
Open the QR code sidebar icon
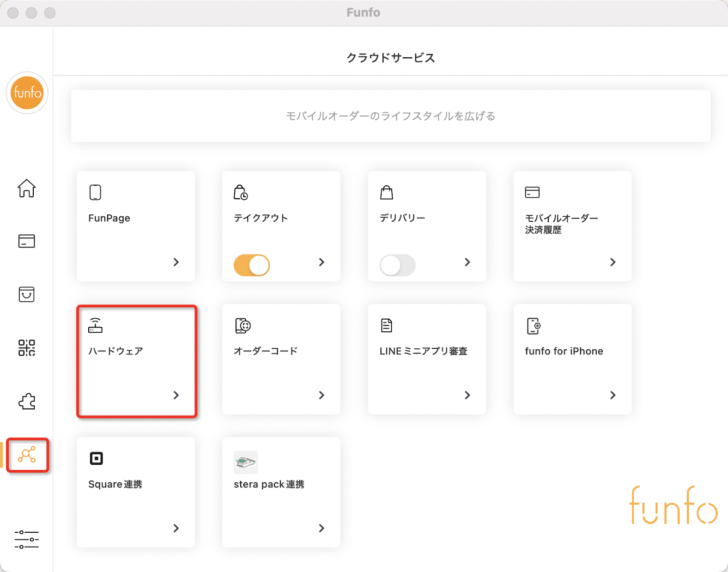coord(27,347)
